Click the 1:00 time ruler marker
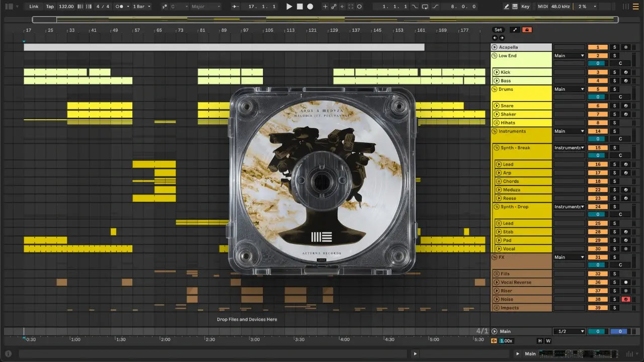This screenshot has height=362, width=644. (75, 339)
